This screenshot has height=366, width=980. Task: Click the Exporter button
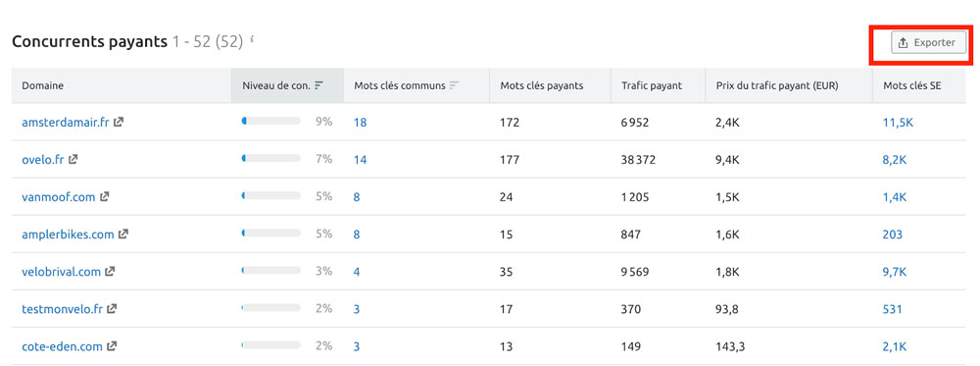(928, 43)
